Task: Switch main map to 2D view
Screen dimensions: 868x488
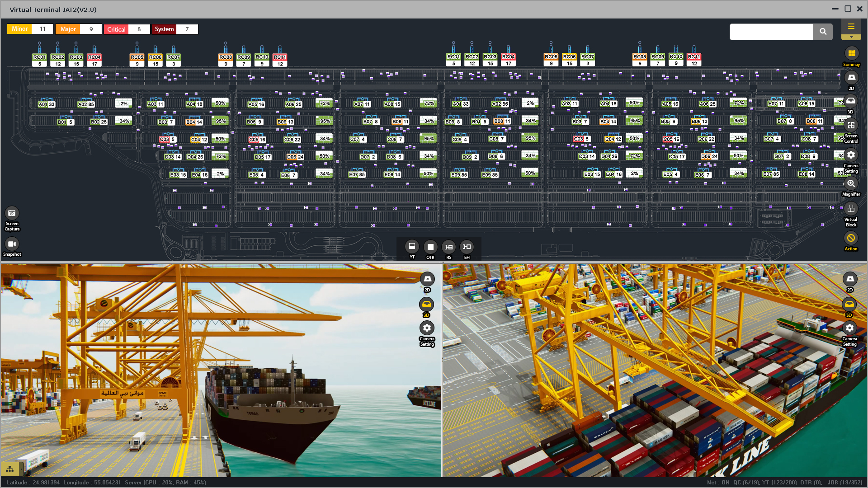Action: [851, 78]
